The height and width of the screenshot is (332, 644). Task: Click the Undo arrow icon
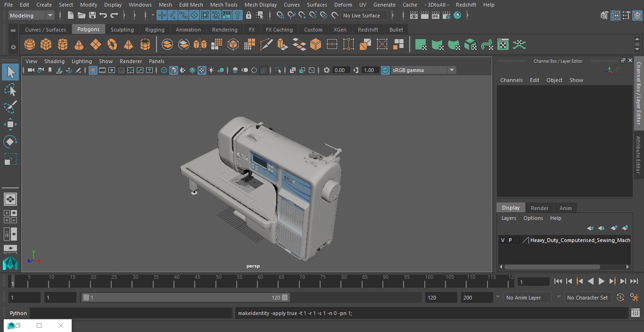103,16
